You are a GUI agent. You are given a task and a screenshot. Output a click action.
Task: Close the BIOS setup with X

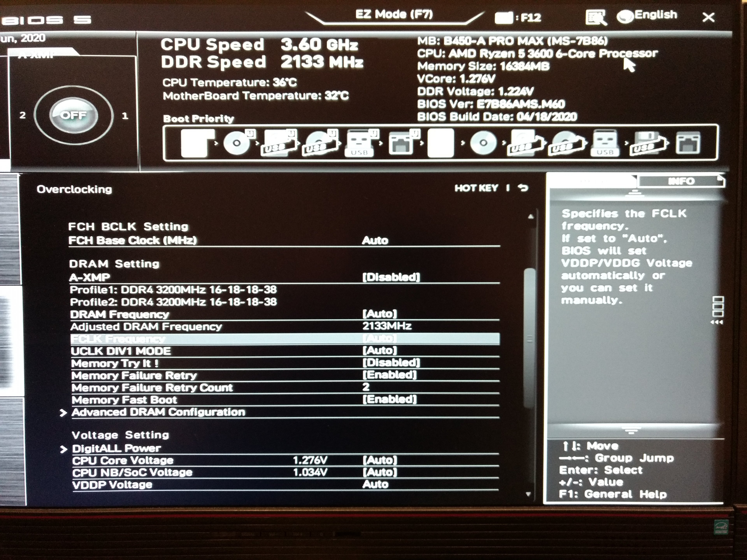pyautogui.click(x=708, y=17)
